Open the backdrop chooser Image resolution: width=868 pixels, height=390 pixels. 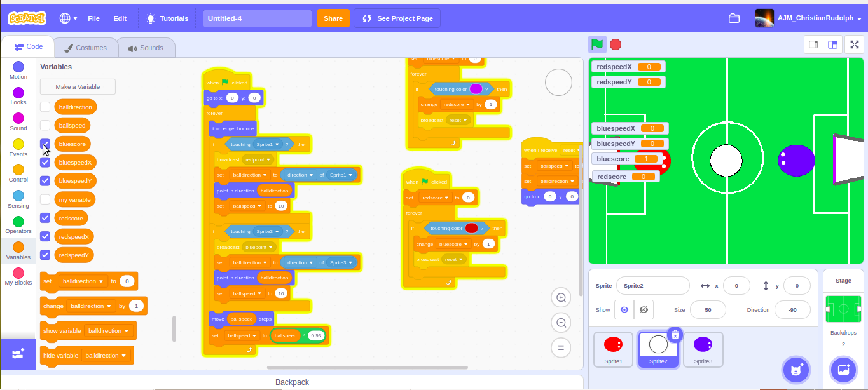pos(843,370)
